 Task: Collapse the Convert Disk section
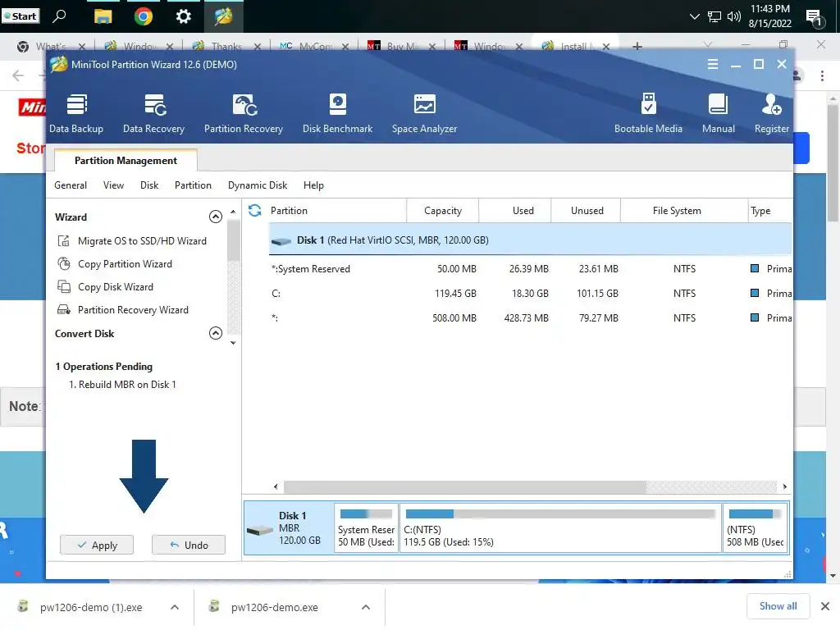pos(216,333)
